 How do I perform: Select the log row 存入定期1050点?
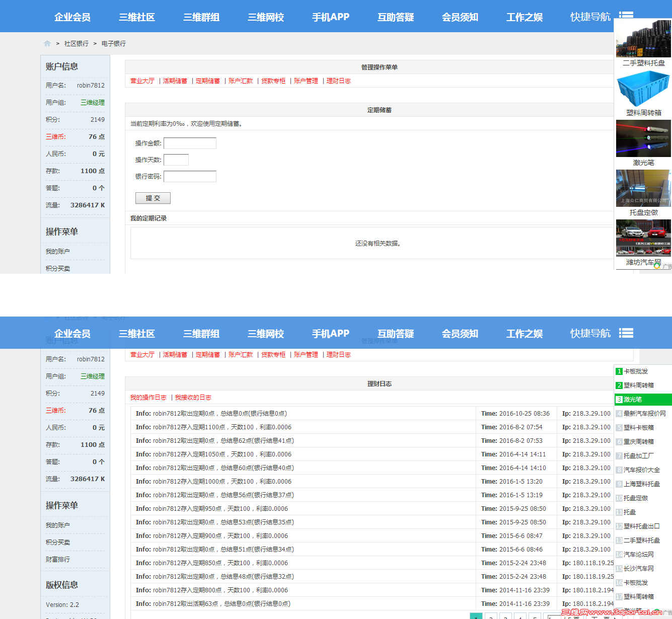(x=303, y=454)
